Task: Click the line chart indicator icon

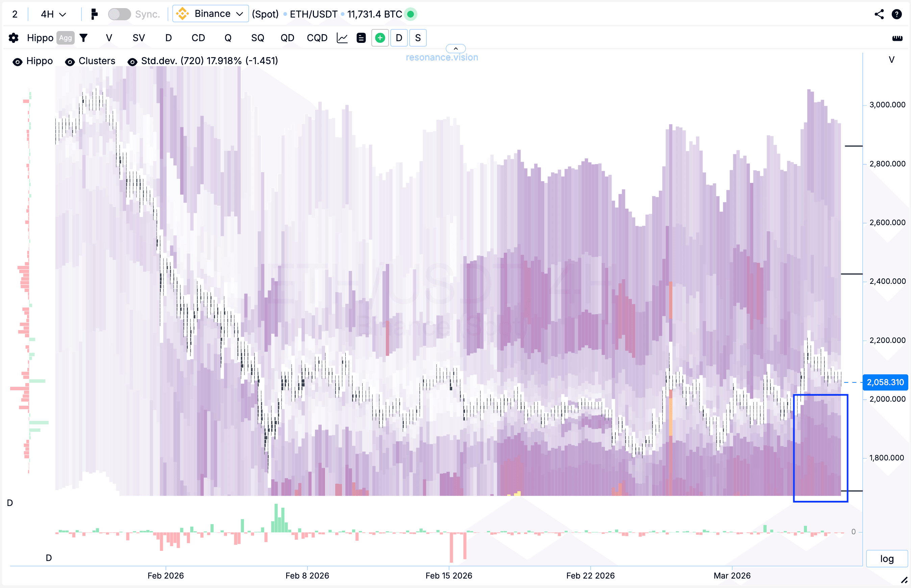Action: click(342, 38)
